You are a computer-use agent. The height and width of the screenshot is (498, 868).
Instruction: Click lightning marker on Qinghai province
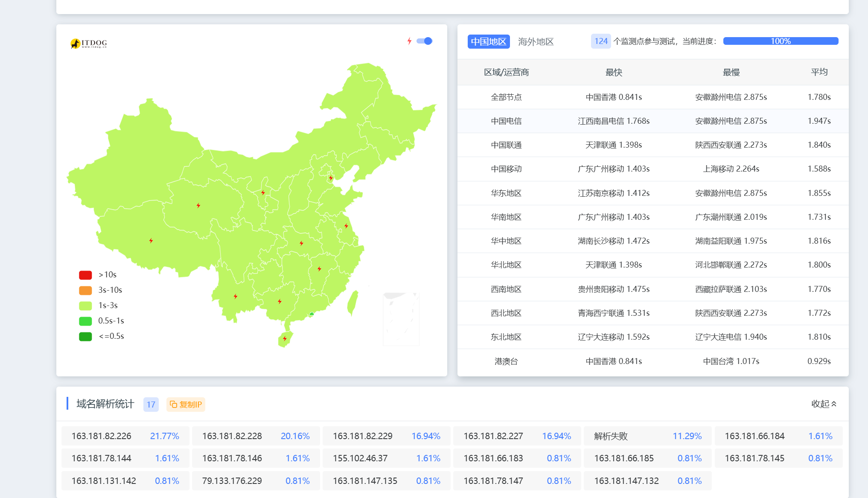tap(198, 205)
